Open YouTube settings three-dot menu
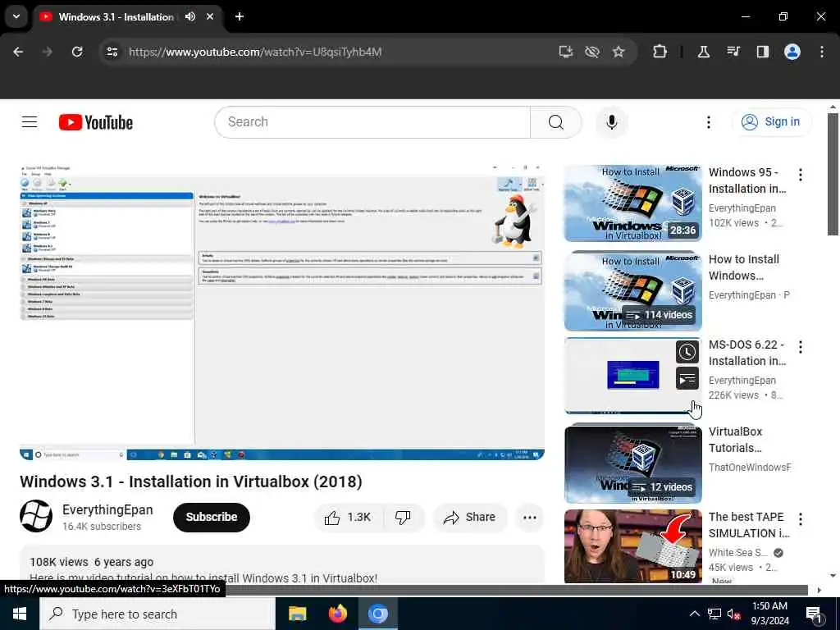 [x=708, y=122]
